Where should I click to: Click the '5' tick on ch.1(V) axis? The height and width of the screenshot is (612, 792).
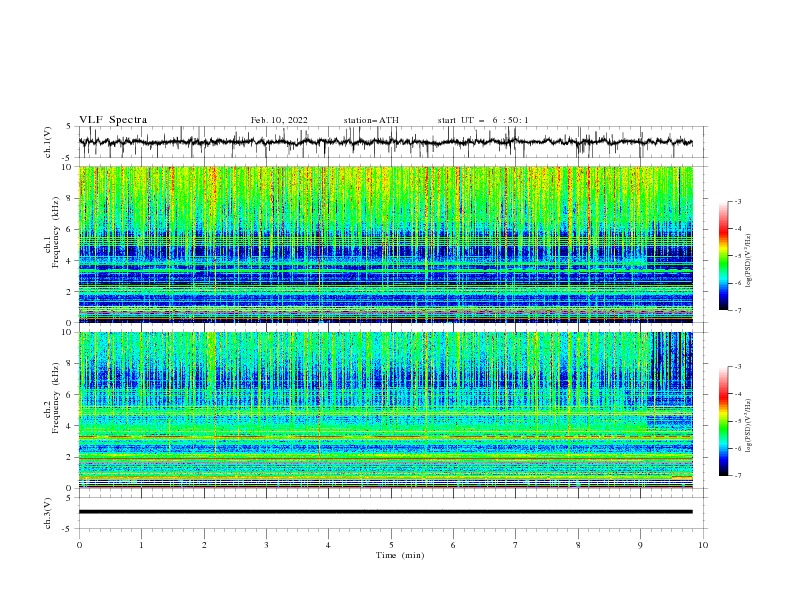(x=69, y=127)
